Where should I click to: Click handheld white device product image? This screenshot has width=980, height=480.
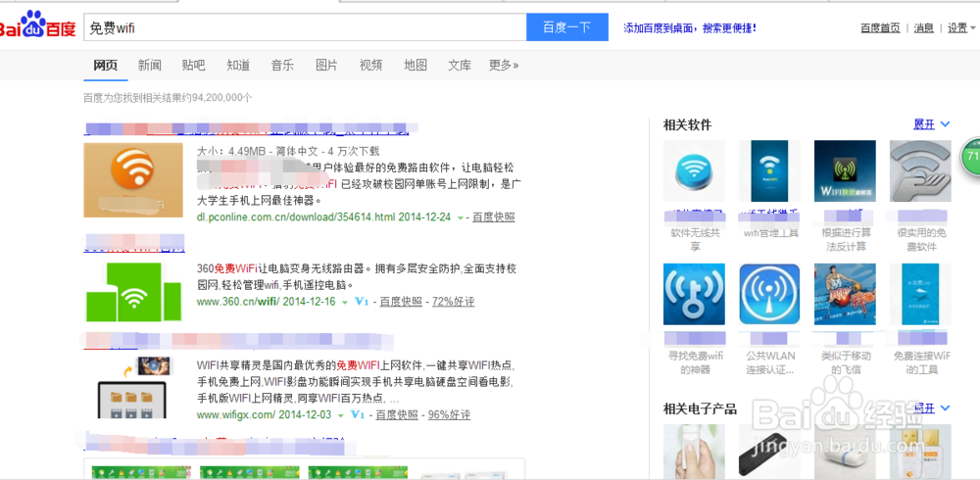(x=694, y=452)
